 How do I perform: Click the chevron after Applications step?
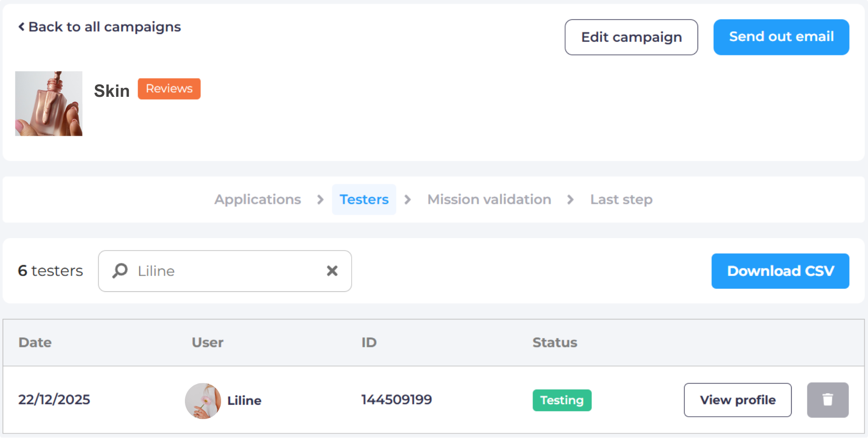pyautogui.click(x=321, y=200)
